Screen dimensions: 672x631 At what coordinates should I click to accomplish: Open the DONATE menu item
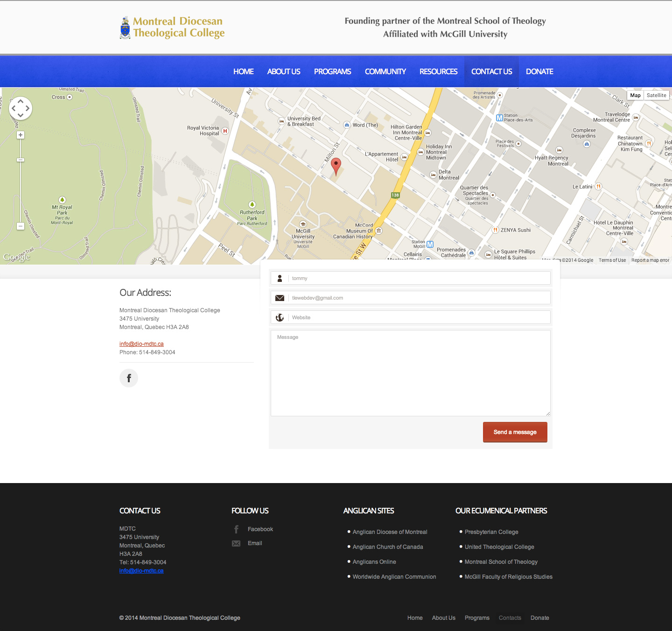539,71
